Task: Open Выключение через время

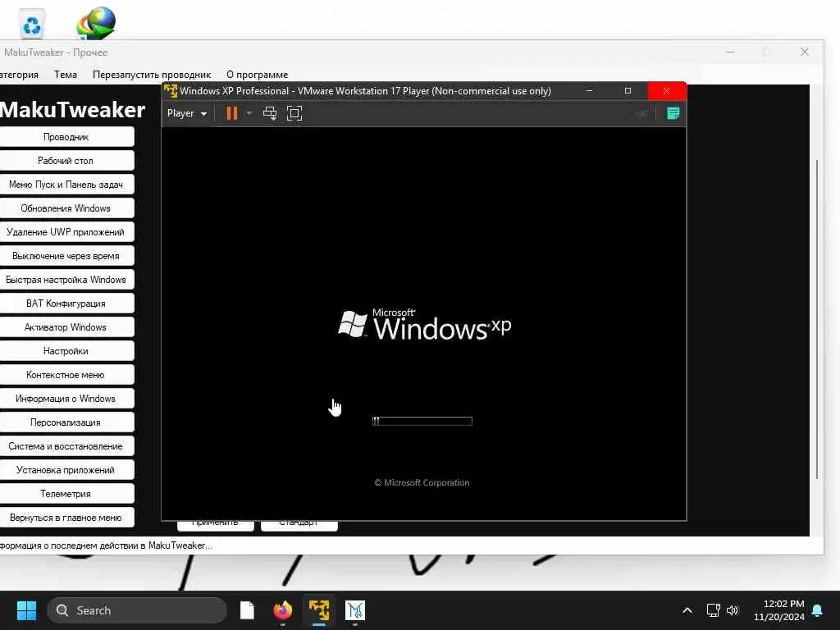Action: tap(66, 256)
